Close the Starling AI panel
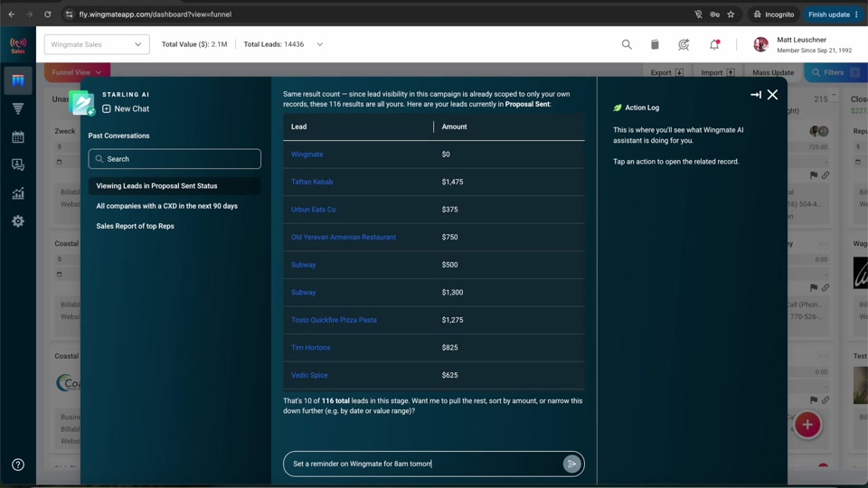This screenshot has width=868, height=488. tap(772, 95)
